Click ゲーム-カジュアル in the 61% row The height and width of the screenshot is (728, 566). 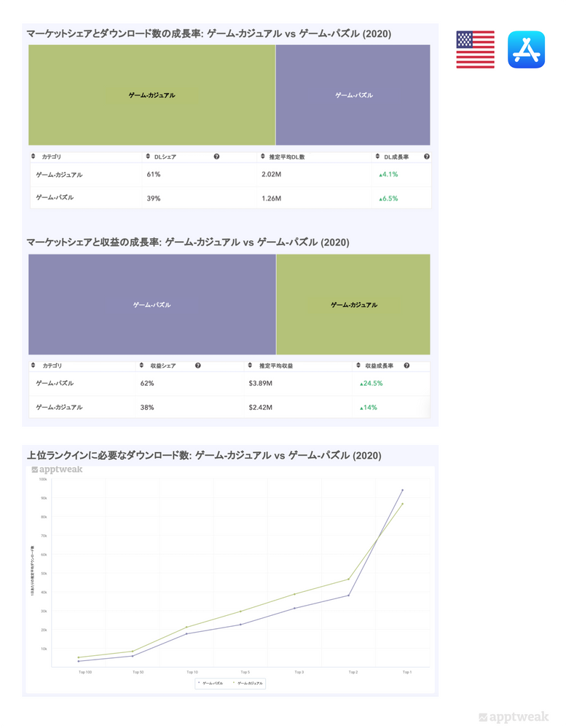[60, 175]
